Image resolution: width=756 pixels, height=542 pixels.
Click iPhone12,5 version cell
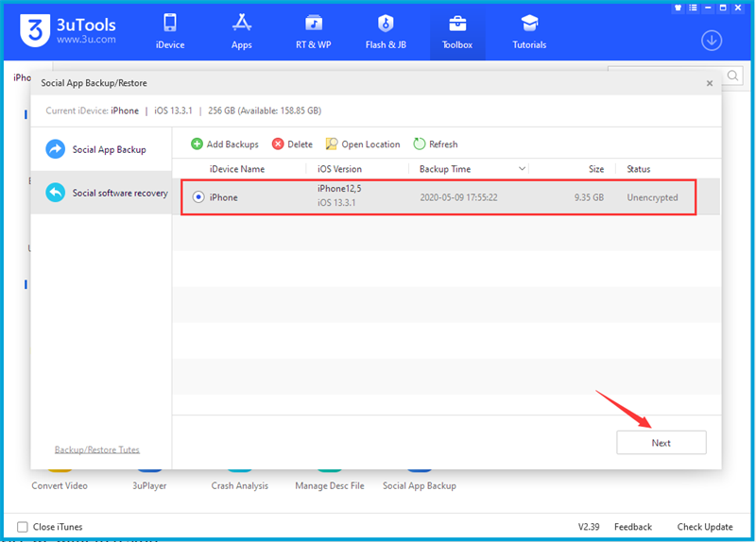[339, 188]
